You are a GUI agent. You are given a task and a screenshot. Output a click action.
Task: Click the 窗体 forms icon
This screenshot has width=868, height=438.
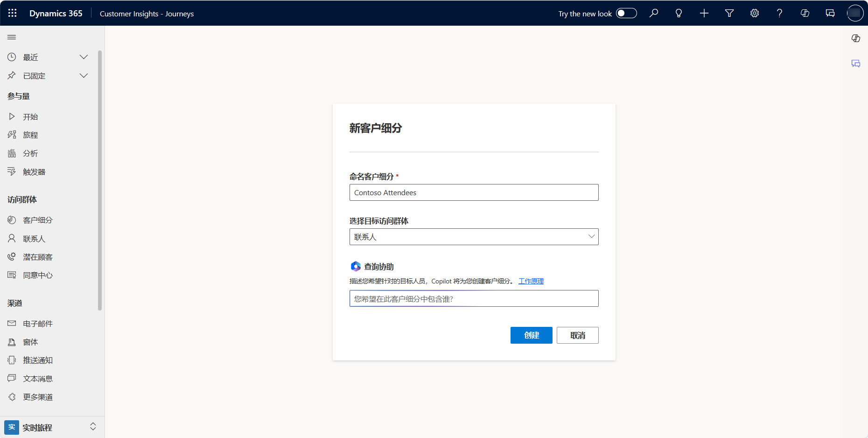pyautogui.click(x=12, y=342)
